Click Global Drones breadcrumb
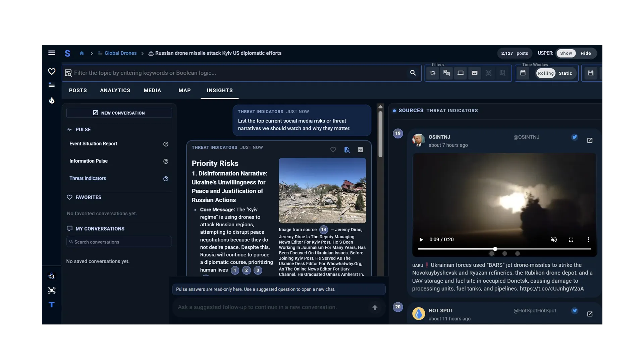Image resolution: width=644 pixels, height=362 pixels. click(120, 53)
